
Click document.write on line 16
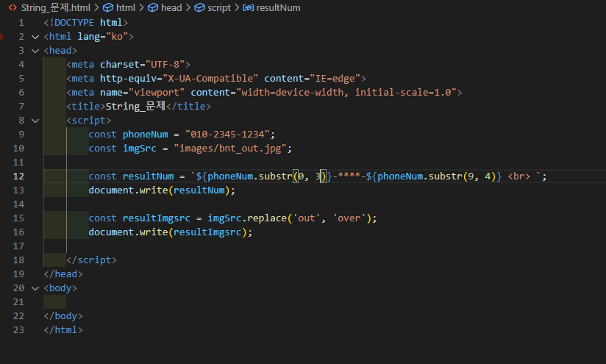click(128, 232)
